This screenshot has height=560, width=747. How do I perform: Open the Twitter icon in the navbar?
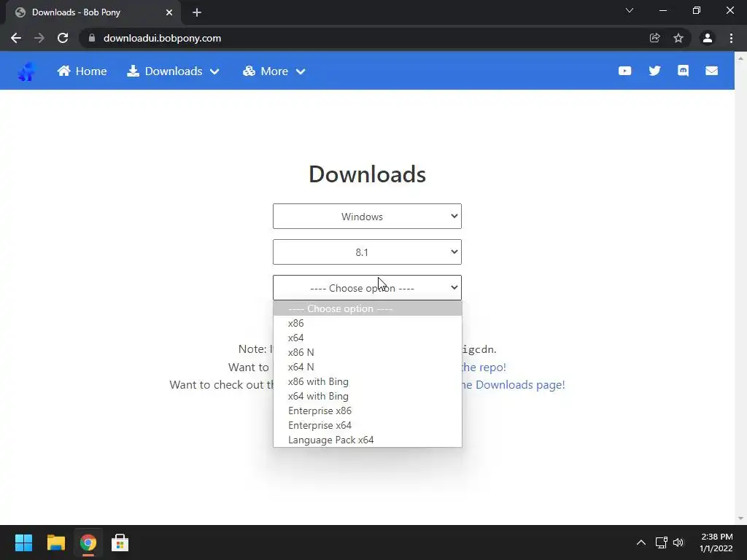click(x=654, y=71)
